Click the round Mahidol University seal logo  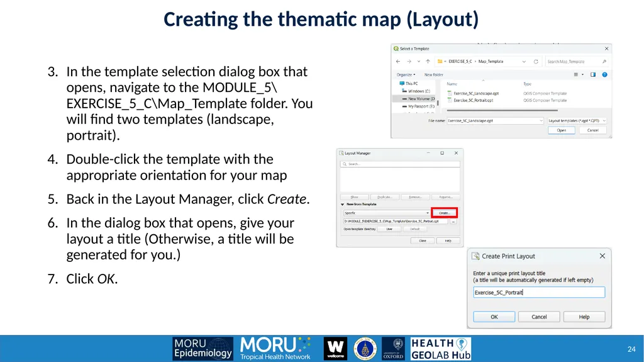click(x=365, y=349)
